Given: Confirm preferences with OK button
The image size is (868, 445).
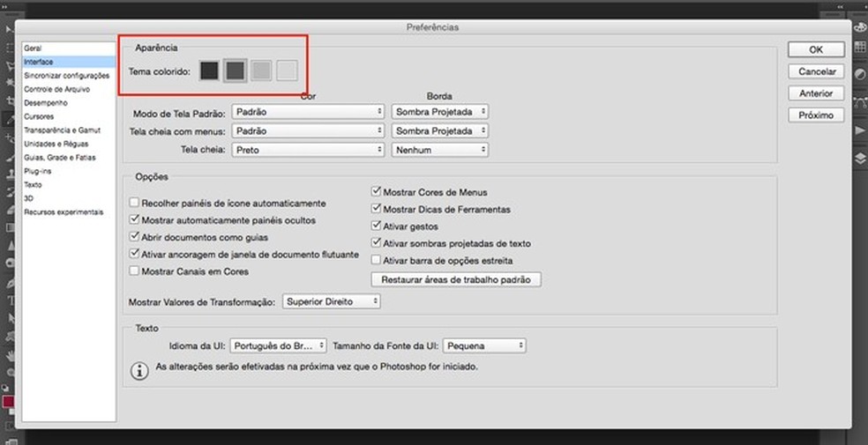Looking at the screenshot, I should tap(817, 49).
